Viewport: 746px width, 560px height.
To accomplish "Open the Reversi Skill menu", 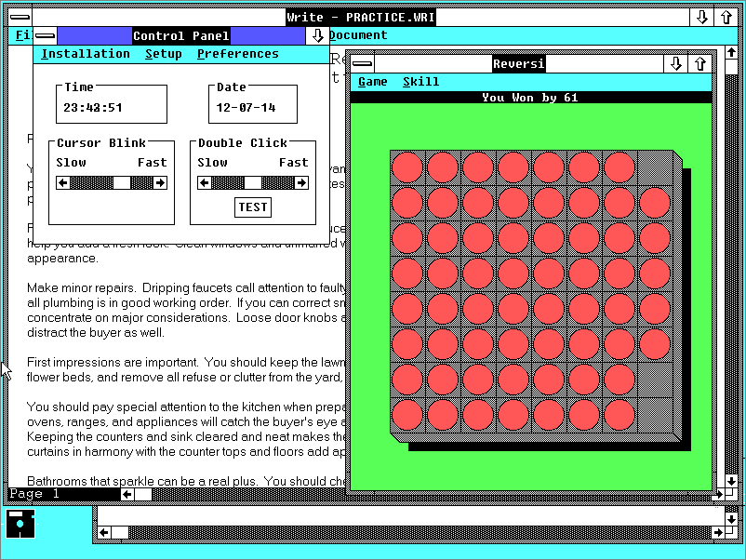I will point(421,82).
